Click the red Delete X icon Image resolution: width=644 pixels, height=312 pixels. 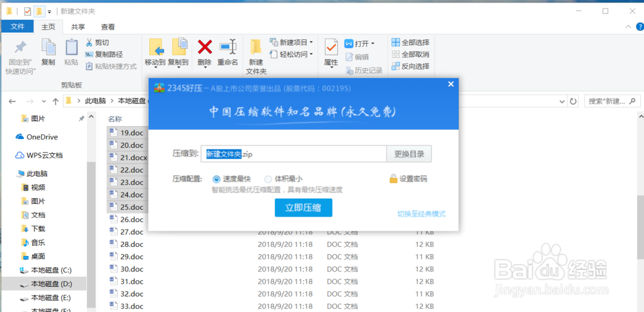[205, 47]
